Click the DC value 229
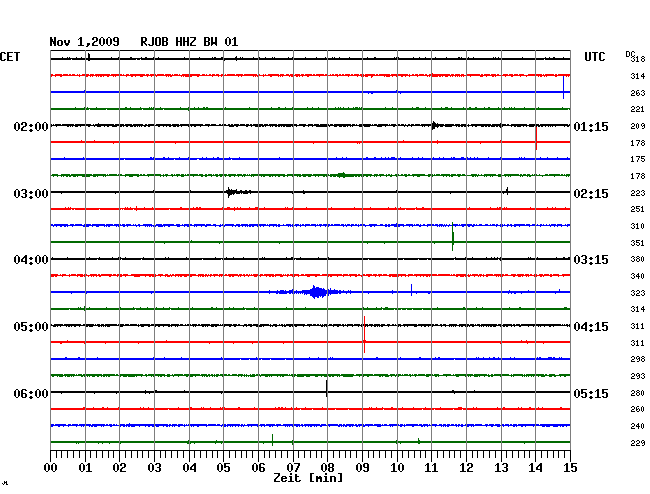 click(638, 443)
